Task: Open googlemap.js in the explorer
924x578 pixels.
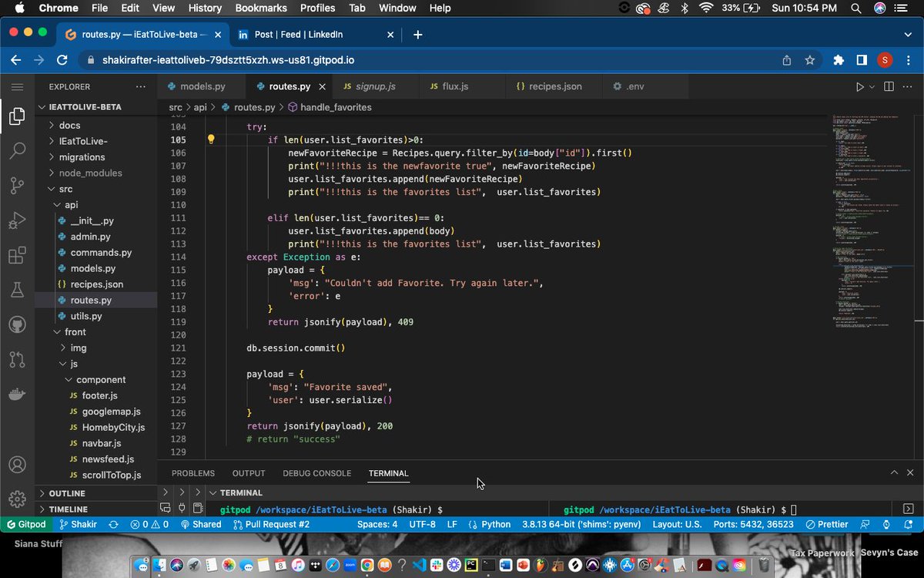Action: [x=111, y=412]
